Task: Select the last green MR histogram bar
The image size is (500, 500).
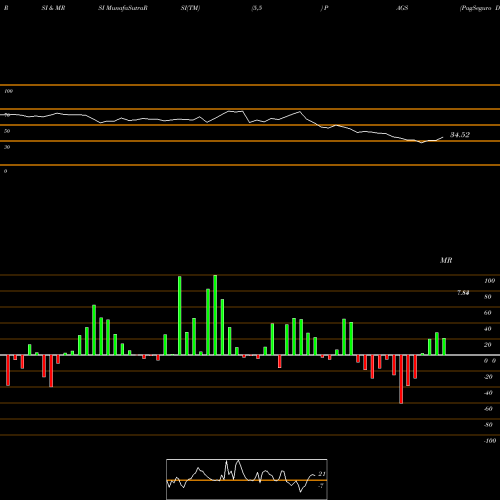Action: point(444,347)
